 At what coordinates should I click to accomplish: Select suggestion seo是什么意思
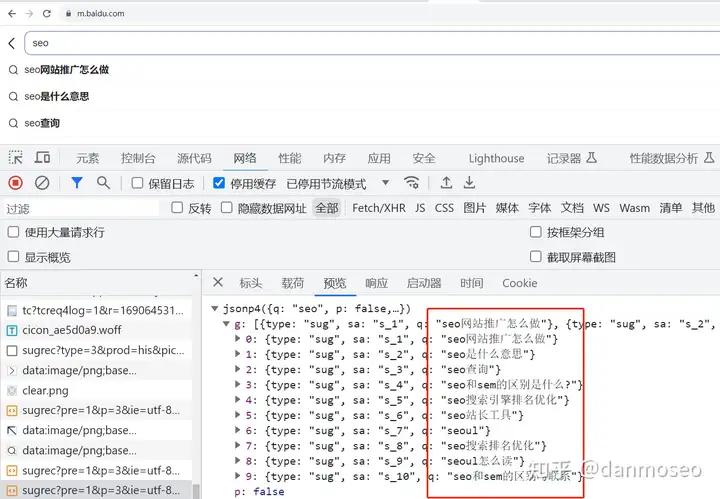tap(56, 96)
